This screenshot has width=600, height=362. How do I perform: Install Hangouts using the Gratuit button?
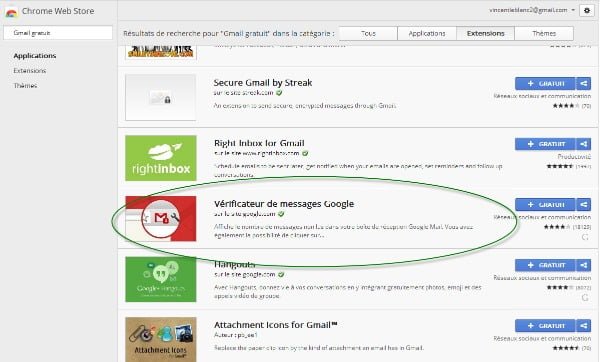tap(545, 265)
